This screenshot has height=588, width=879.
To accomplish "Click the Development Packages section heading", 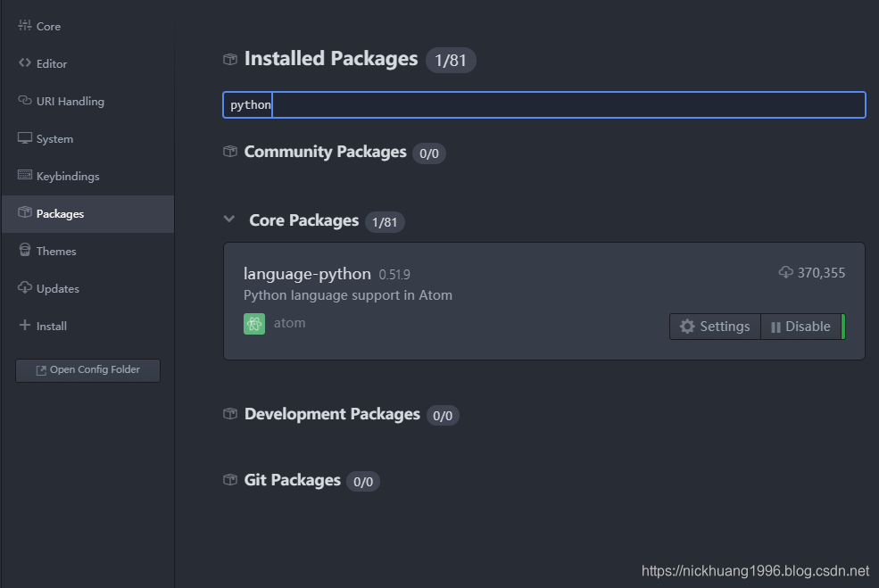I will [x=332, y=414].
